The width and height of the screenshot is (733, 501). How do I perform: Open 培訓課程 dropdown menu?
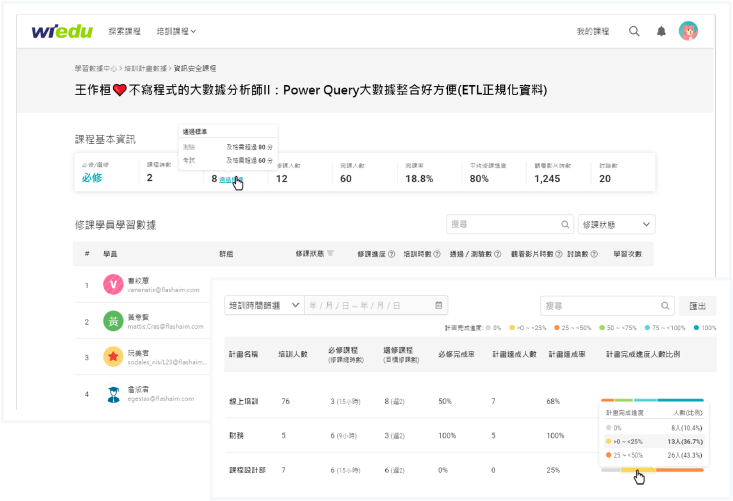[x=176, y=31]
